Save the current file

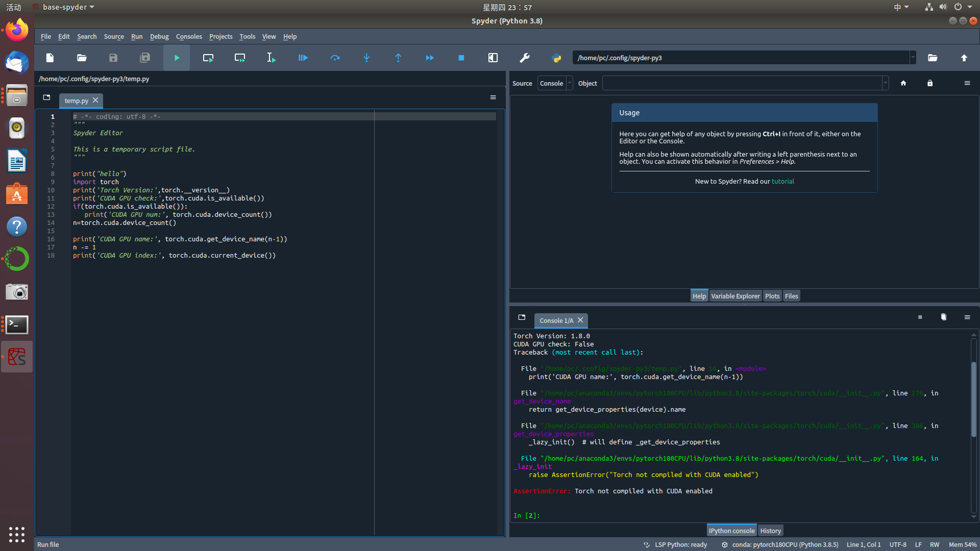point(113,58)
